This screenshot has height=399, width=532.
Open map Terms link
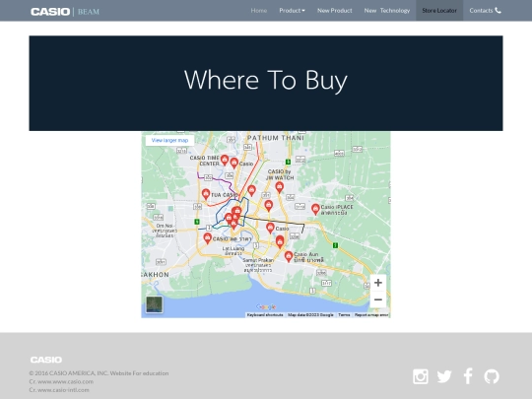(344, 315)
